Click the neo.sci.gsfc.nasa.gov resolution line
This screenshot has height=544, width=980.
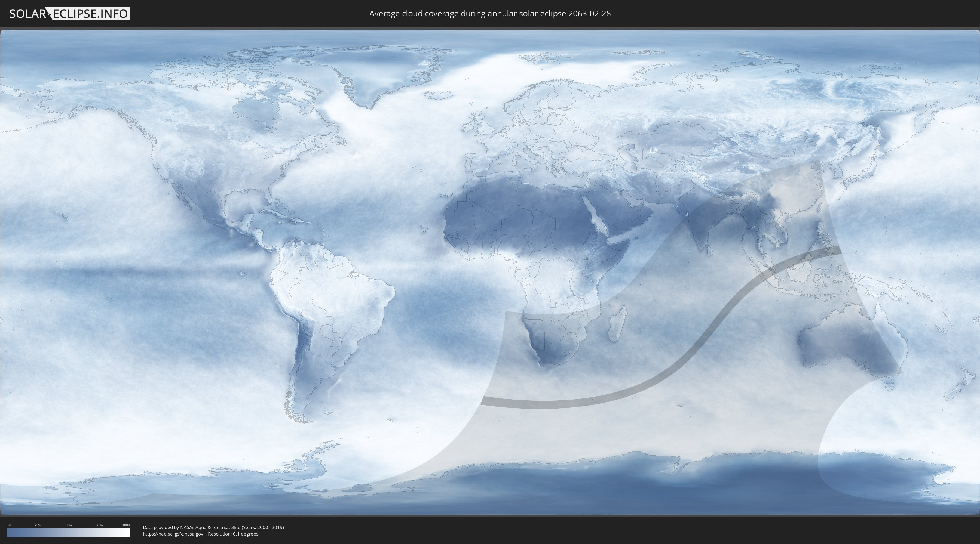click(x=200, y=534)
